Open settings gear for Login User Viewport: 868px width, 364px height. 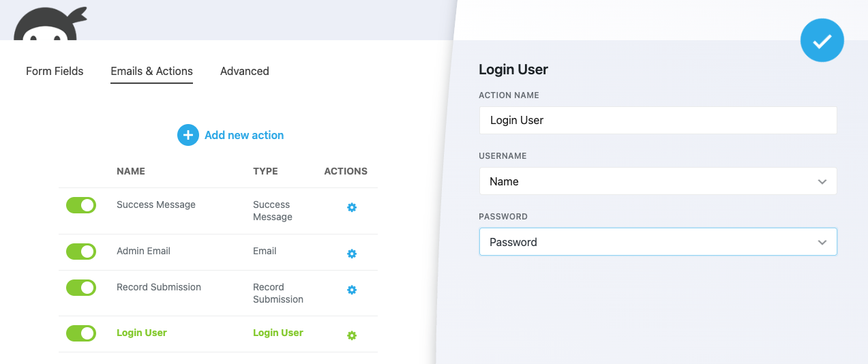(x=352, y=335)
